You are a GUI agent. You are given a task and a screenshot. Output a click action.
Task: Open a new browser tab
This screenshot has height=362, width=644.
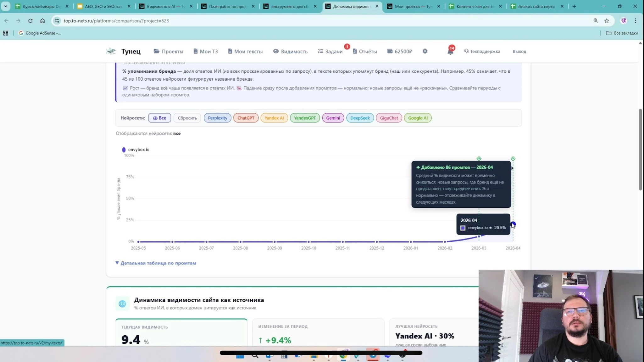click(574, 6)
